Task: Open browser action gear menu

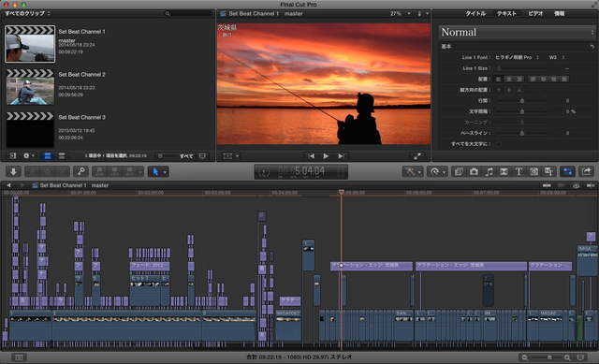Action: coord(28,156)
